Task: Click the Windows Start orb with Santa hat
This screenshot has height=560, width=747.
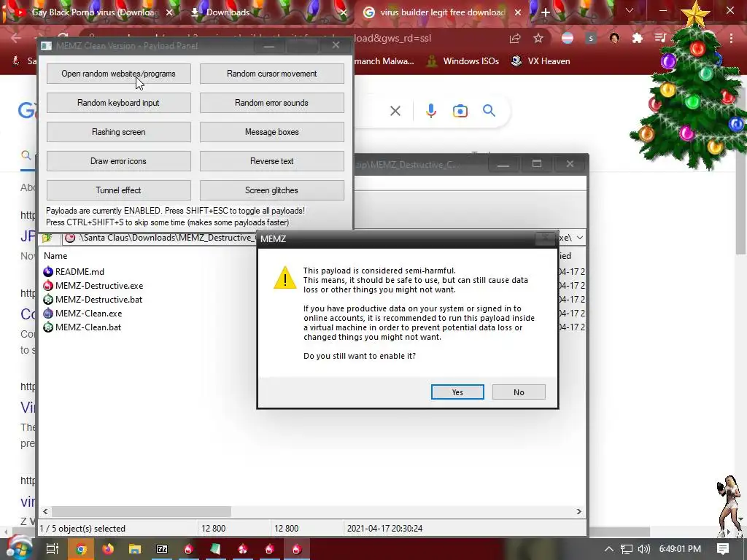Action: click(x=18, y=548)
